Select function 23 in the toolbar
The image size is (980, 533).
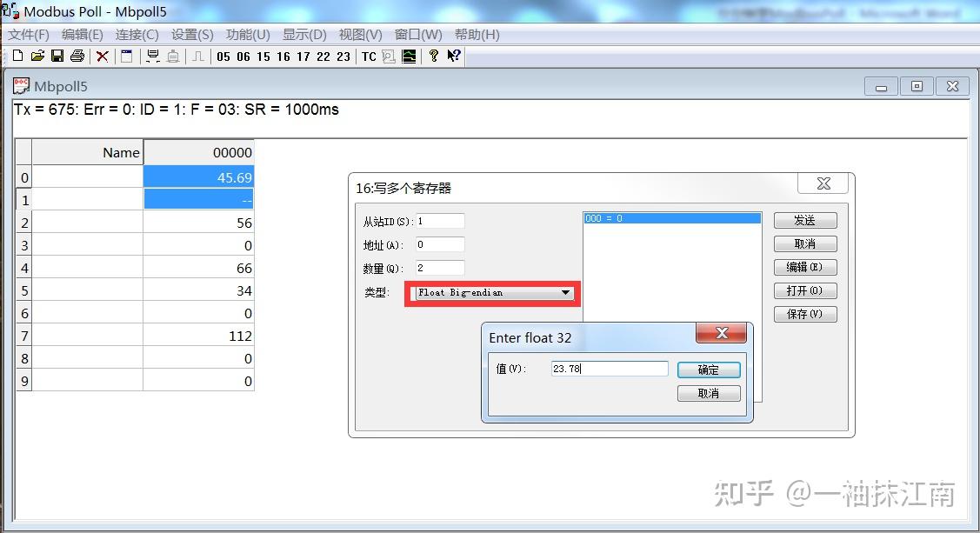tap(343, 56)
